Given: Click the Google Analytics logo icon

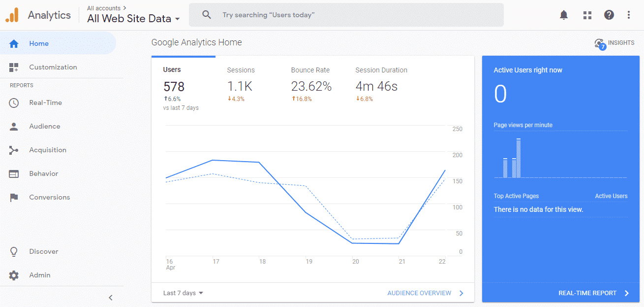Looking at the screenshot, I should (12, 15).
